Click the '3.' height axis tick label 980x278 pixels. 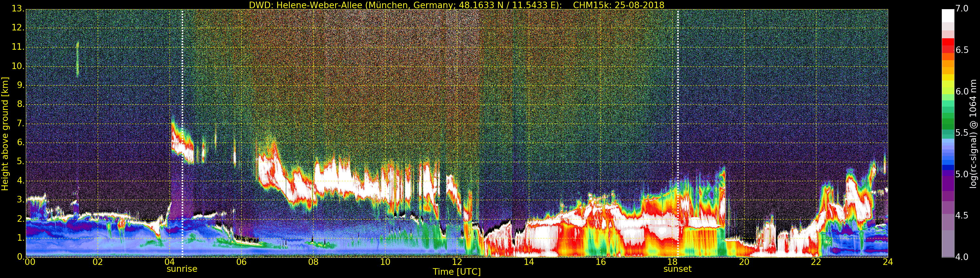tap(20, 200)
